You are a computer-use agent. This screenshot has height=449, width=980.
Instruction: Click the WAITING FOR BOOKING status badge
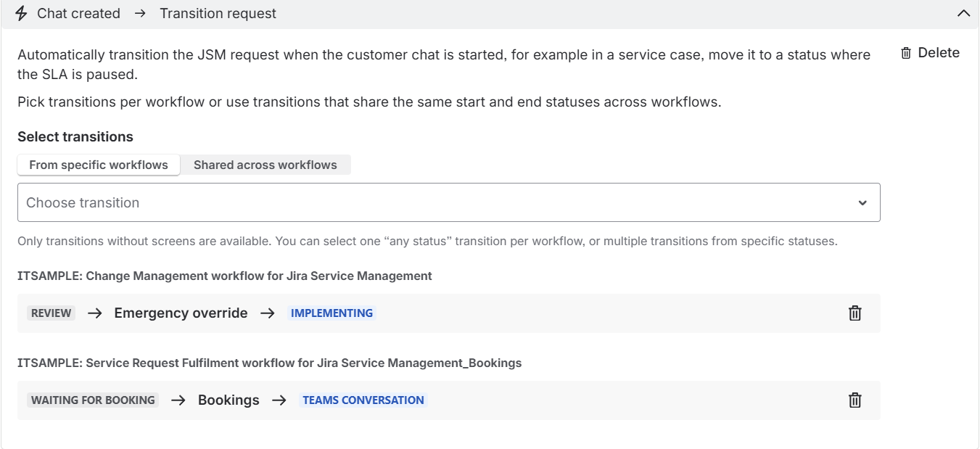point(93,400)
